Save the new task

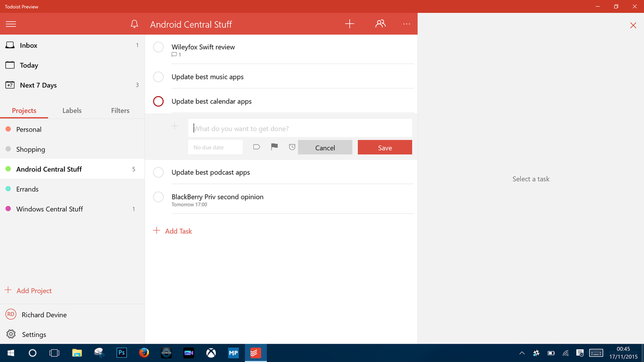(x=385, y=147)
